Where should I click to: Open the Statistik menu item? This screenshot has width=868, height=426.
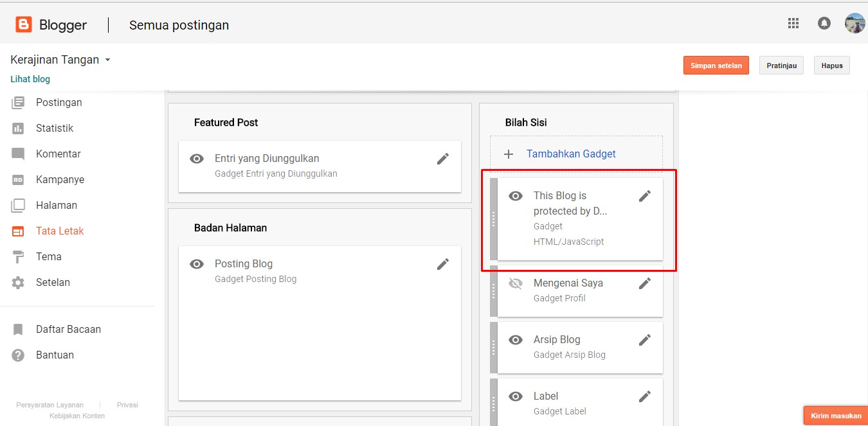(54, 129)
